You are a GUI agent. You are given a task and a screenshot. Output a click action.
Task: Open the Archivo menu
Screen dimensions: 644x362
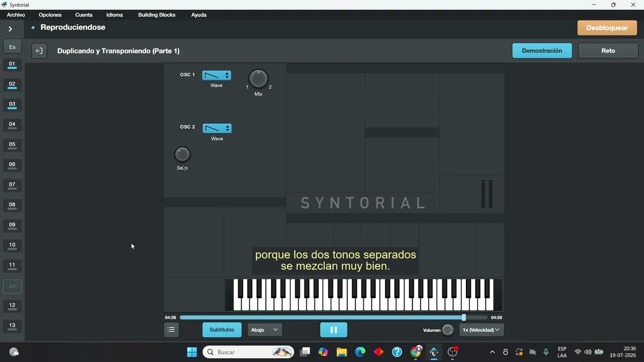(x=16, y=15)
